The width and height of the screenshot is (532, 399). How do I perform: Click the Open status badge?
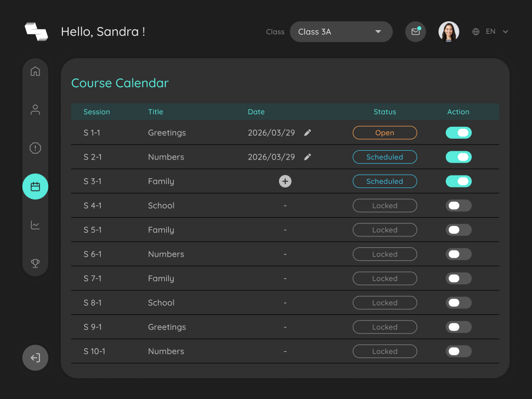pos(385,132)
